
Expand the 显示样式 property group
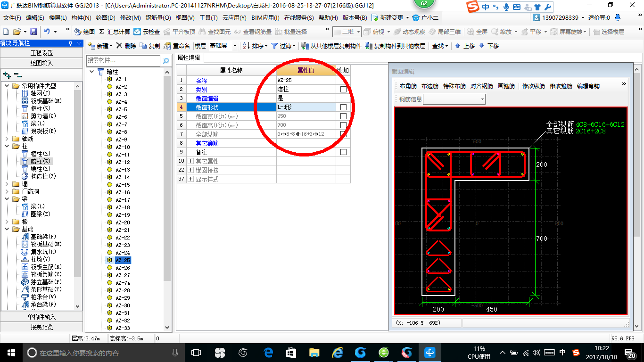tap(191, 179)
